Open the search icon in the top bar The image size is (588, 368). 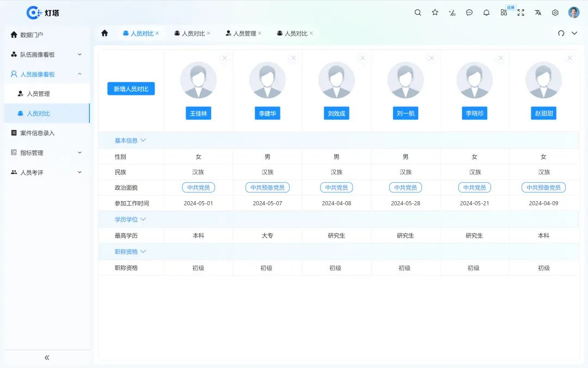418,12
